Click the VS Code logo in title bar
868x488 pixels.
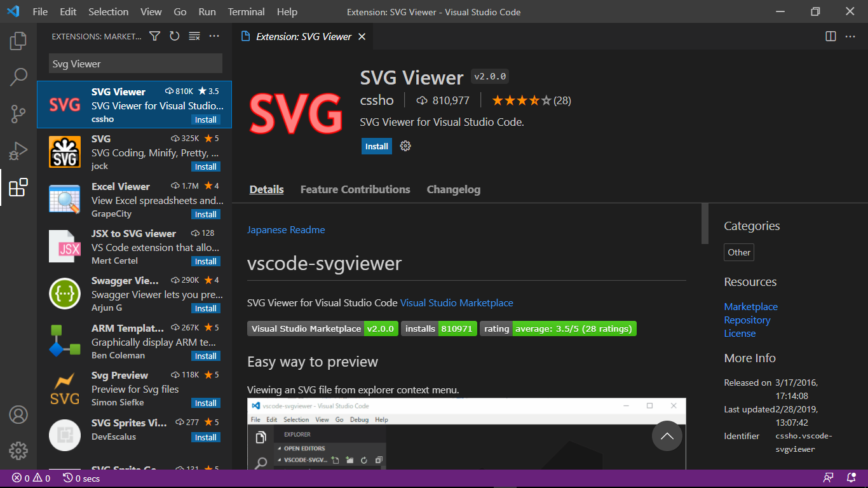13,11
